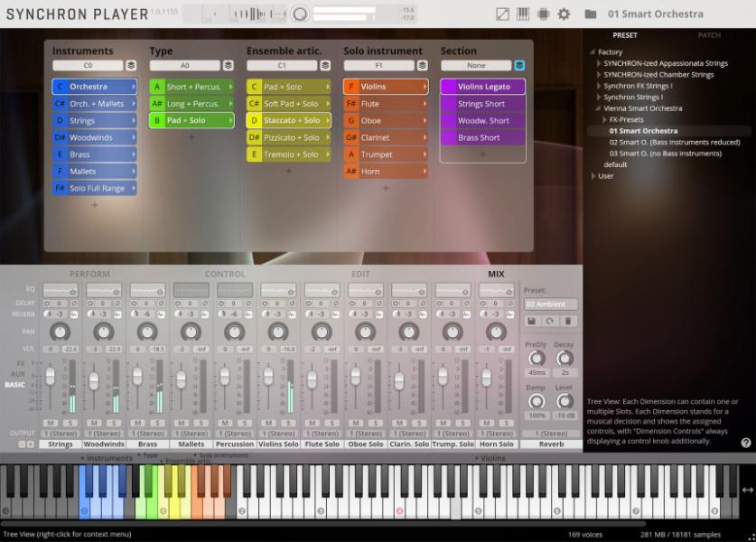The height and width of the screenshot is (542, 756).
Task: Expand the User folder in preset tree
Action: (593, 176)
